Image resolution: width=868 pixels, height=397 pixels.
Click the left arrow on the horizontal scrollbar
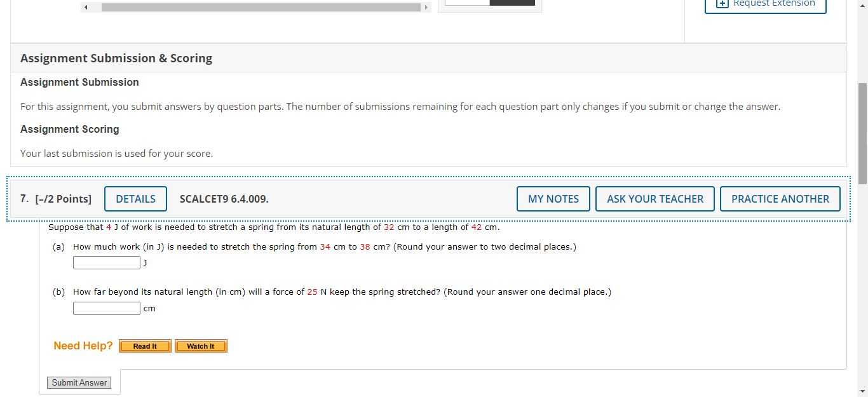(x=86, y=7)
